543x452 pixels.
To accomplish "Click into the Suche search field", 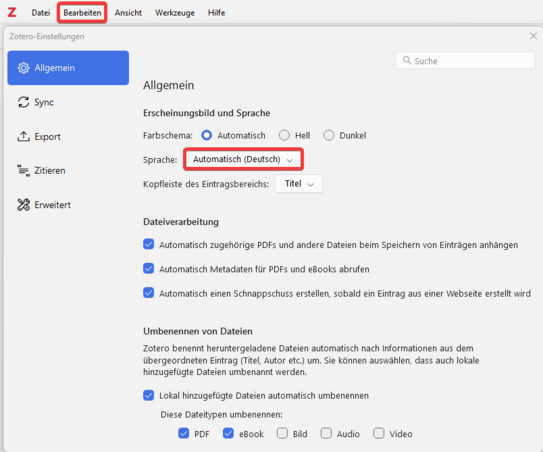I will (465, 61).
